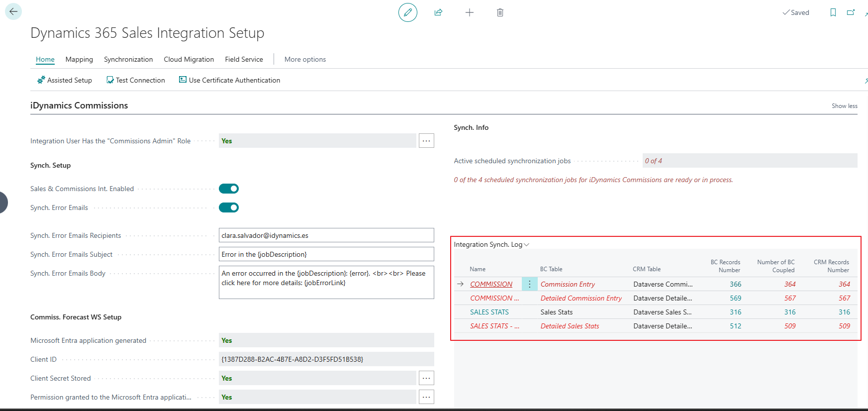The image size is (868, 411).
Task: Toggle Sales & Commissions Int. Enabled
Action: 229,189
